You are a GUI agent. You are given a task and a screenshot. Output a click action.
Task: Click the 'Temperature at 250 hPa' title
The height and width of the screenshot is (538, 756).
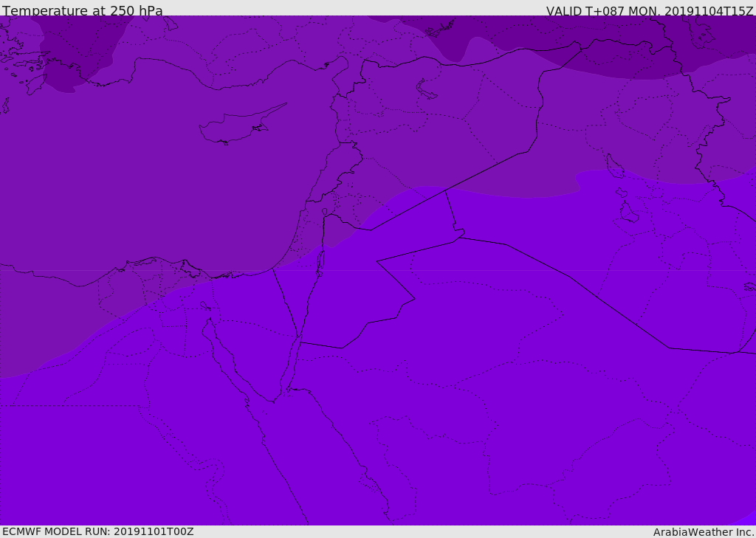(x=83, y=10)
